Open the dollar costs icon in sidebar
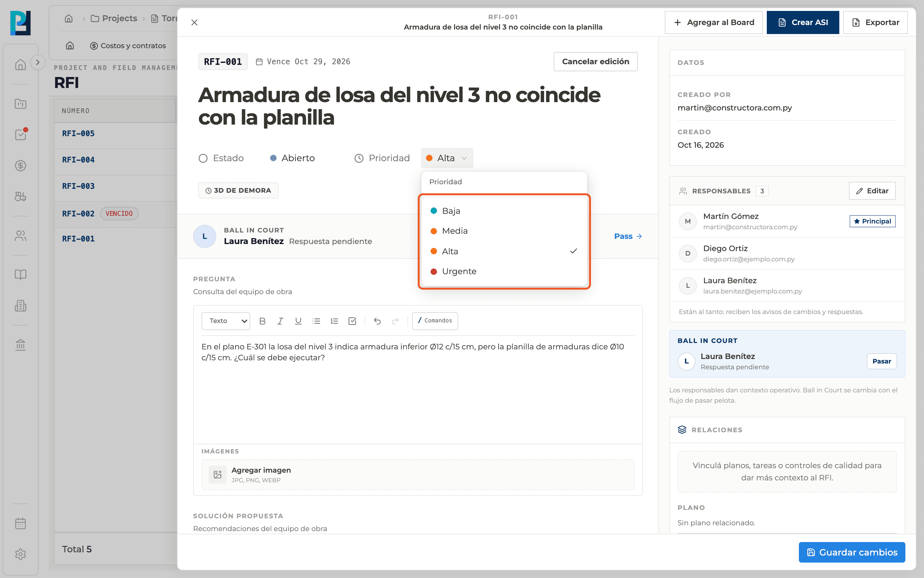 coord(21,165)
